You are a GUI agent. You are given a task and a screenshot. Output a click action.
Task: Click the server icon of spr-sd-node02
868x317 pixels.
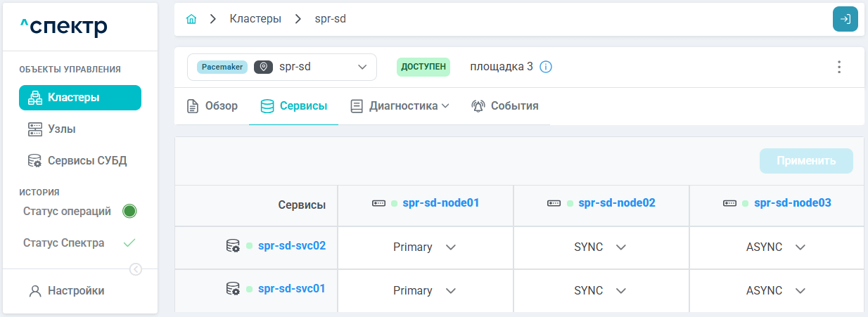tap(554, 203)
